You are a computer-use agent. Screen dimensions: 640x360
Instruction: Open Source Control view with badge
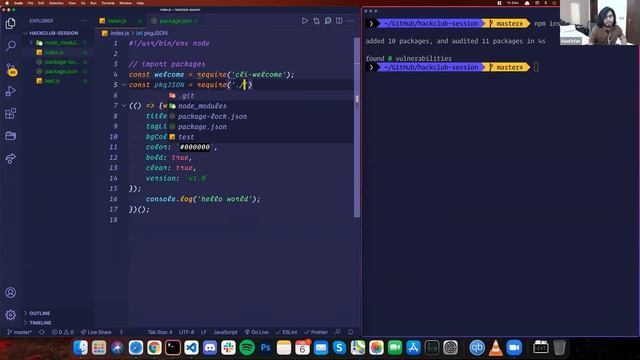[x=11, y=69]
